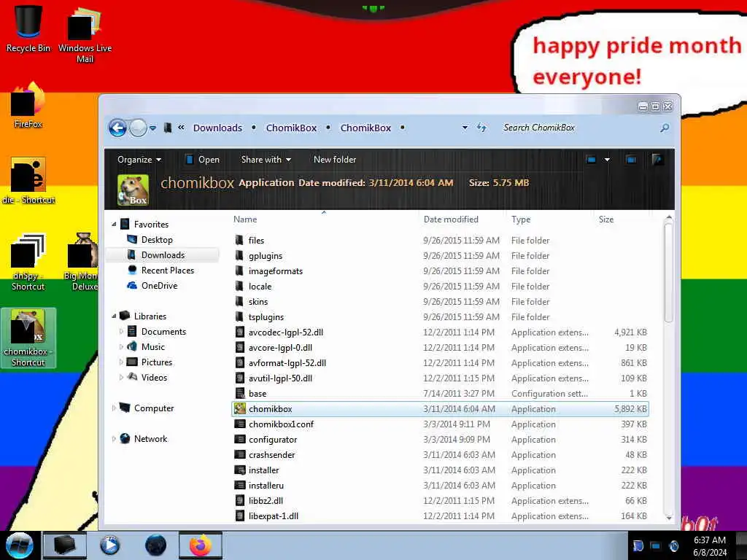Screen dimensions: 747x560
Task: Select the libexpat-1.dll file
Action: [440, 516]
